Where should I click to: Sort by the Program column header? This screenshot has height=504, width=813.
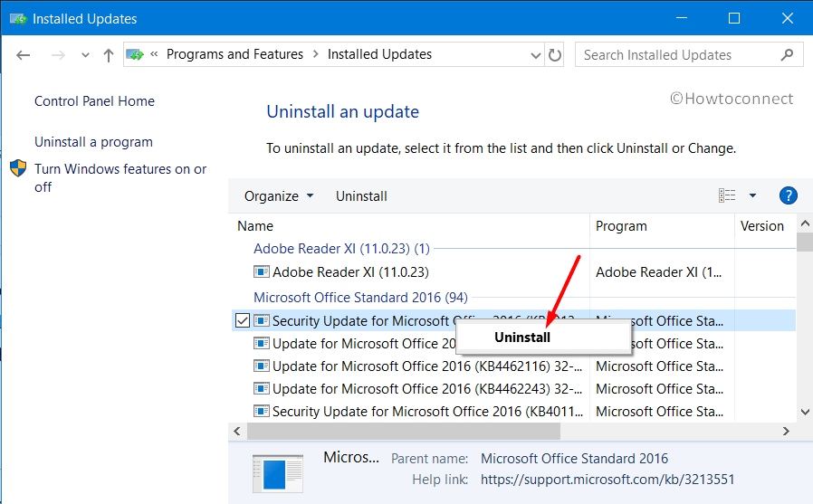tap(621, 226)
